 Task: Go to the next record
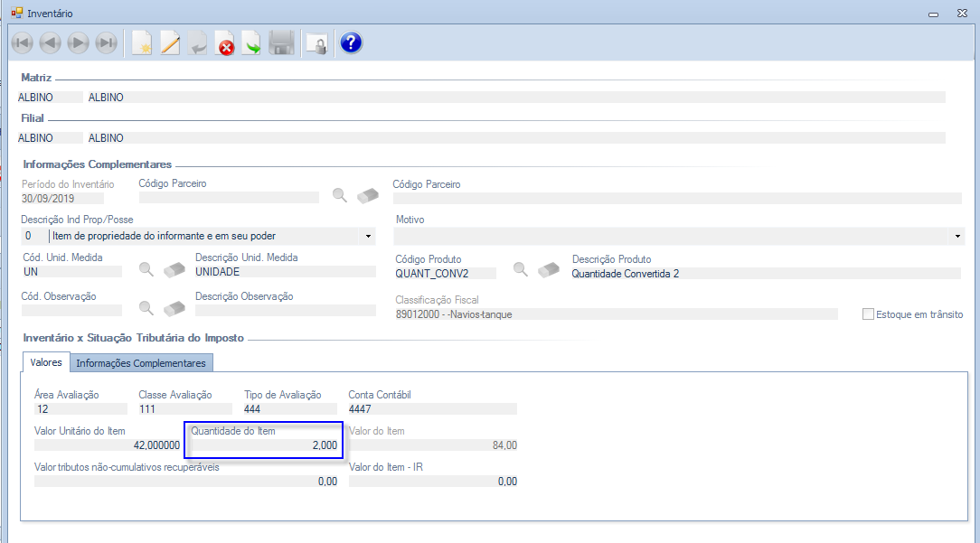pyautogui.click(x=79, y=42)
